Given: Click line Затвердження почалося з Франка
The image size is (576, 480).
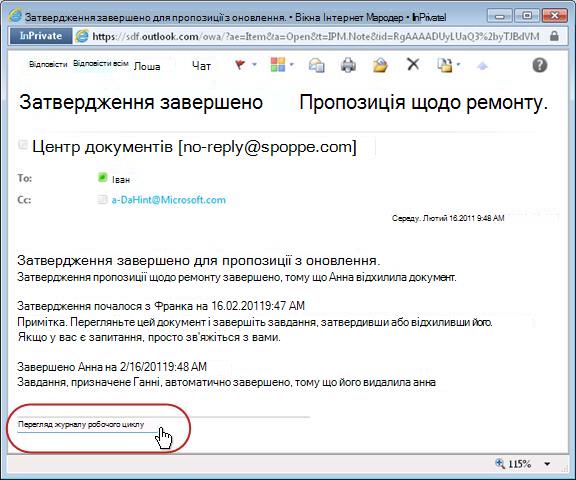Looking at the screenshot, I should coord(161,306).
